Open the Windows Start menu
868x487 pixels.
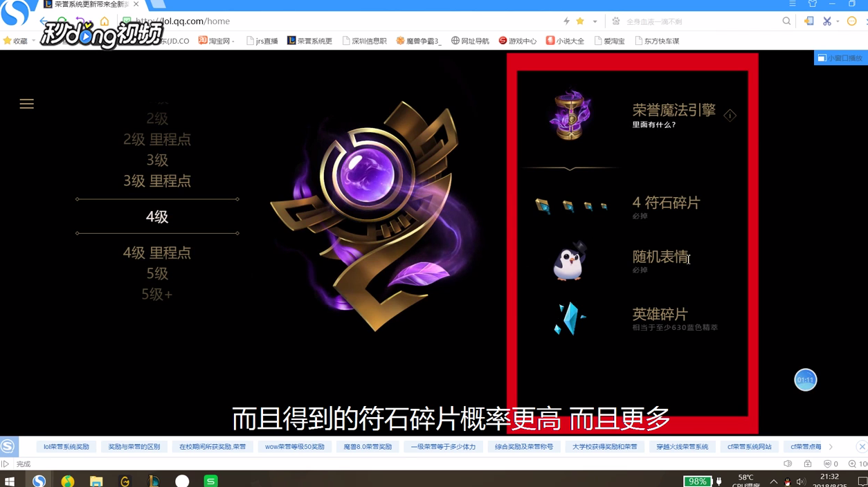coord(10,481)
